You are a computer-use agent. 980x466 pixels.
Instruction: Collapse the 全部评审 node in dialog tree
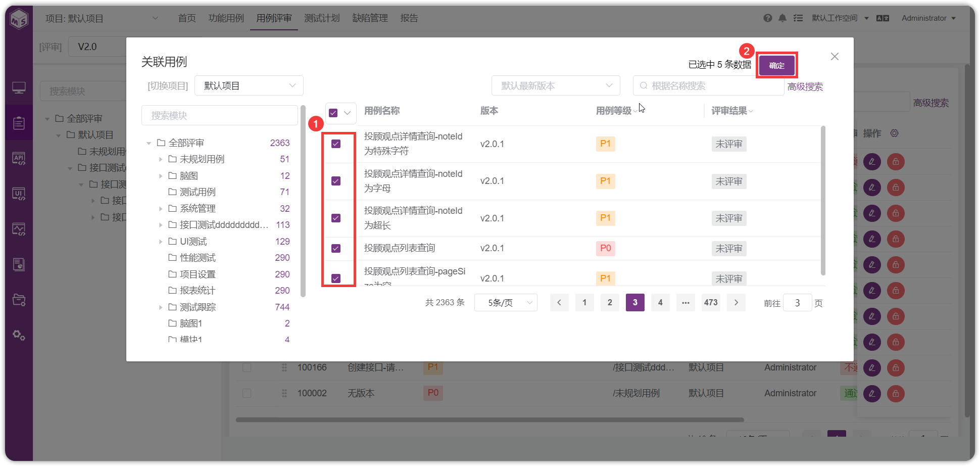click(149, 143)
